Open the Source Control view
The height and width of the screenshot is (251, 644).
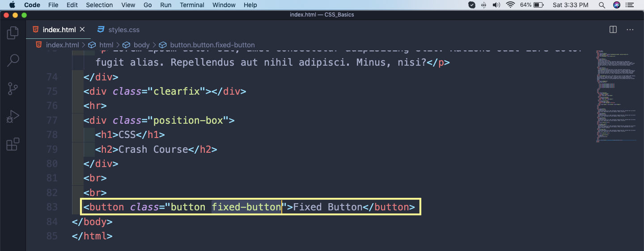13,89
